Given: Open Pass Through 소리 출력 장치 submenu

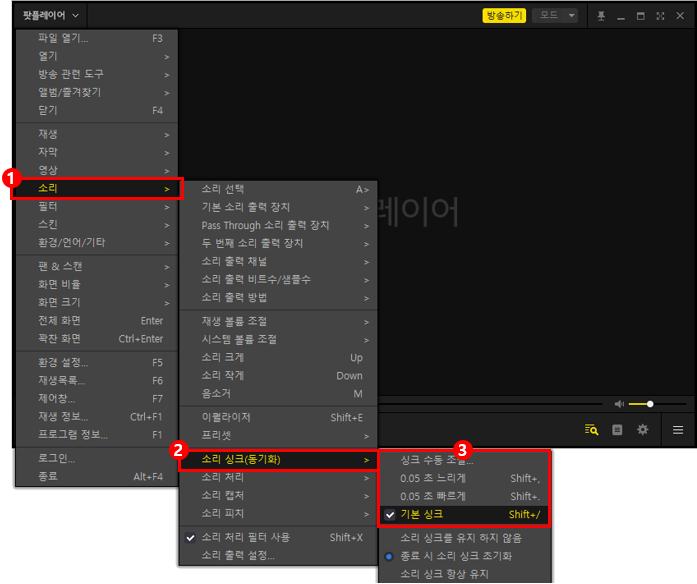Looking at the screenshot, I should point(278,226).
